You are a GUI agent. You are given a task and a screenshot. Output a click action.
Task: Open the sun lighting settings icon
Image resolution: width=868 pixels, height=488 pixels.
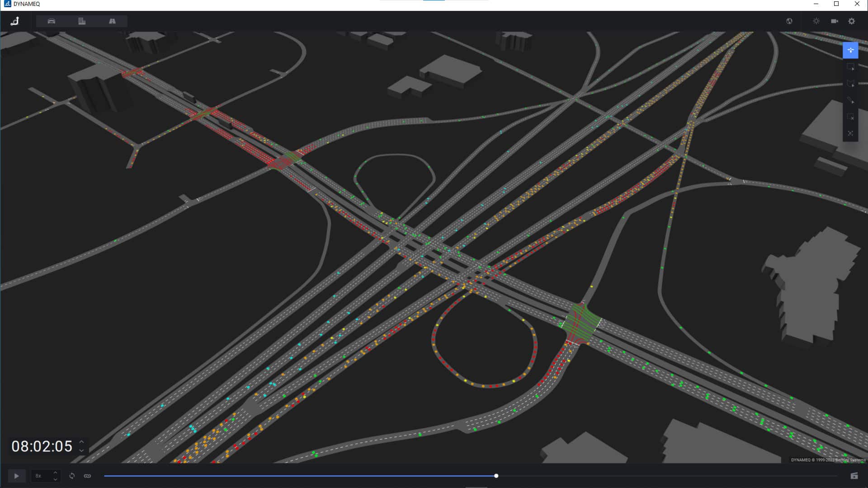click(816, 21)
